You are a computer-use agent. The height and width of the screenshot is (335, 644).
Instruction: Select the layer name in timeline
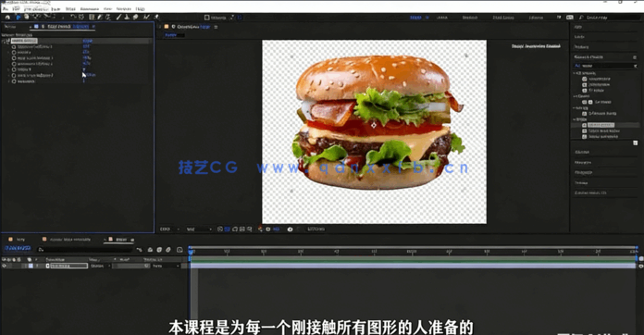[68, 266]
